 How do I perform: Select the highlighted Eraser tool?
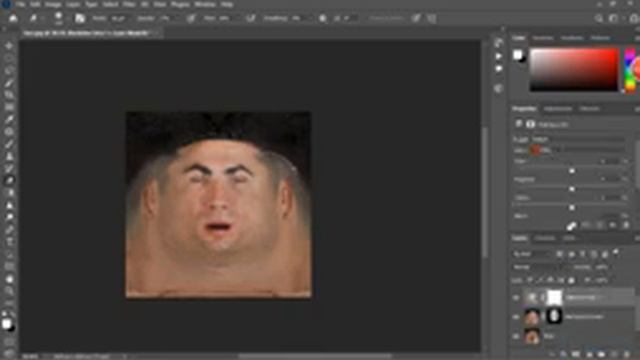point(9,181)
